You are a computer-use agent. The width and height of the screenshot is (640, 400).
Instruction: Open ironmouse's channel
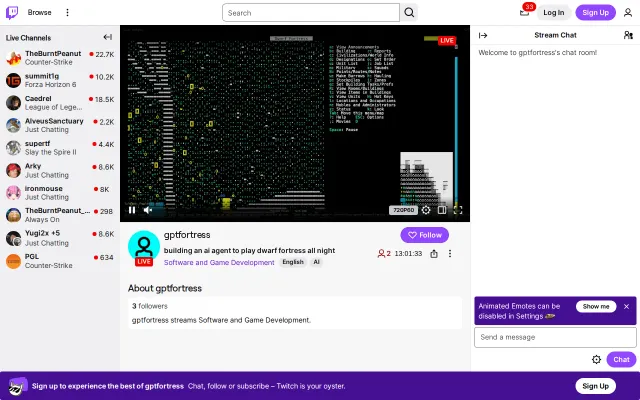pos(60,193)
